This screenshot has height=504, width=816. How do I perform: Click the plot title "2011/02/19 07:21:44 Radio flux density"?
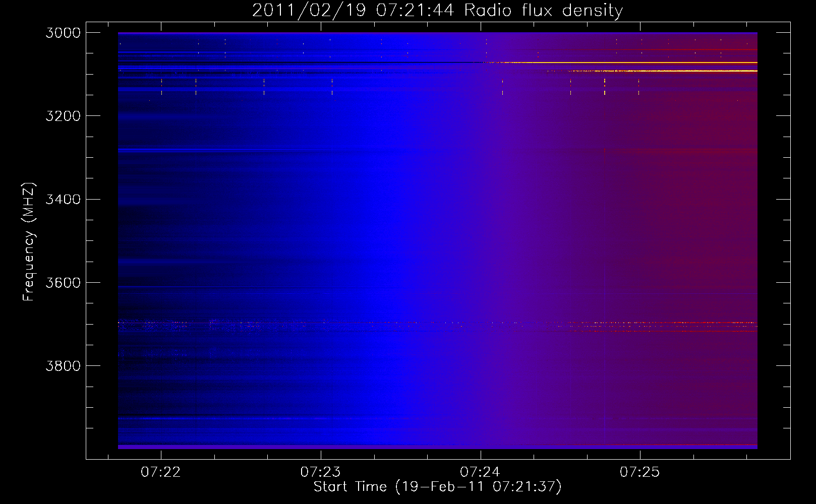coord(437,11)
